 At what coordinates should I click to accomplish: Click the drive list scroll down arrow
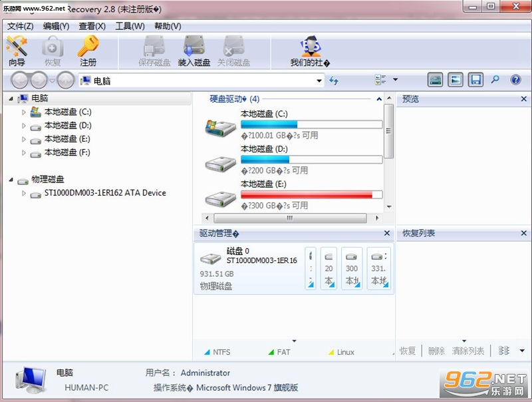tap(389, 206)
